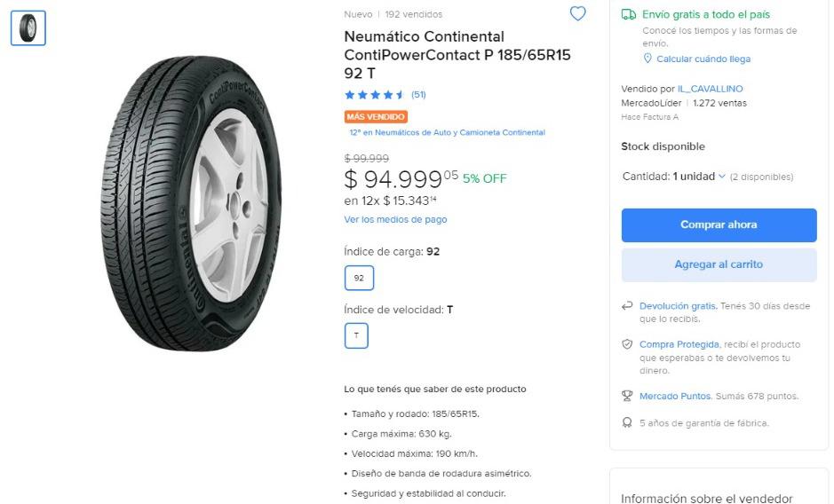This screenshot has width=834, height=504.
Task: Add the tire with Agregar al carrito
Action: (719, 264)
